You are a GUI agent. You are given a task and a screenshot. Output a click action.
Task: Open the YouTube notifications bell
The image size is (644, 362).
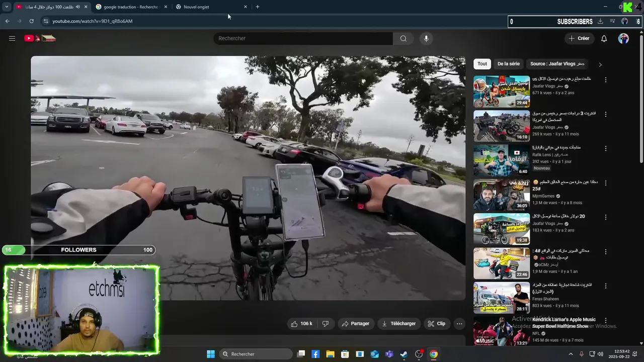coord(604,38)
